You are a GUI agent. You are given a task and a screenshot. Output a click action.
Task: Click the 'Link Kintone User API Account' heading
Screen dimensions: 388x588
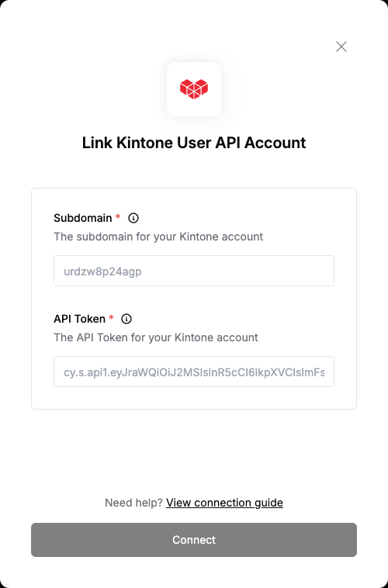tap(194, 143)
